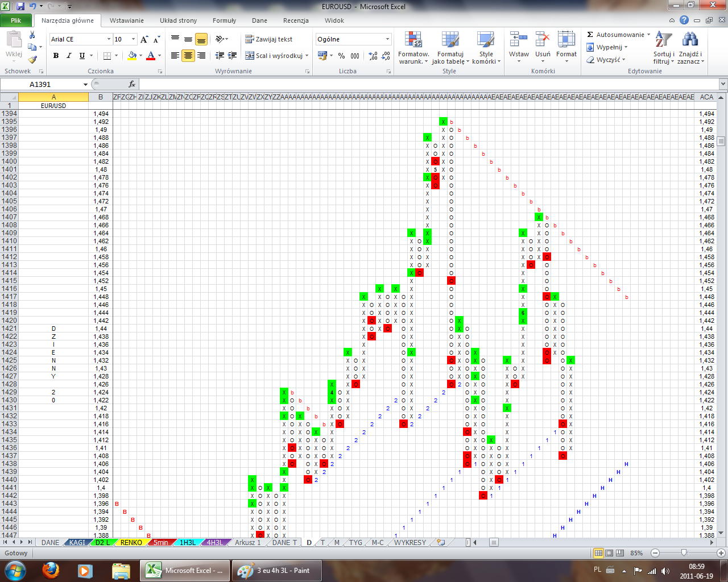
Task: Paste using the Wklej clipboard icon
Action: pos(14,40)
